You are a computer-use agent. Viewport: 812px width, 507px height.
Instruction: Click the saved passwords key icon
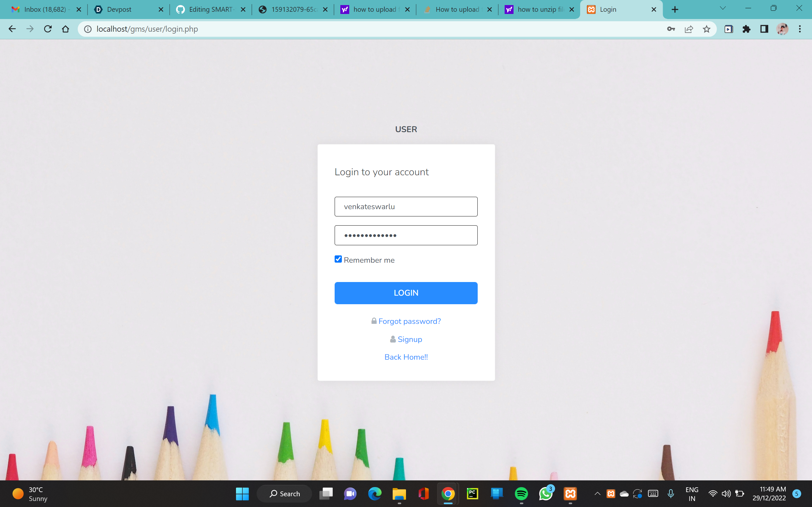pos(671,29)
